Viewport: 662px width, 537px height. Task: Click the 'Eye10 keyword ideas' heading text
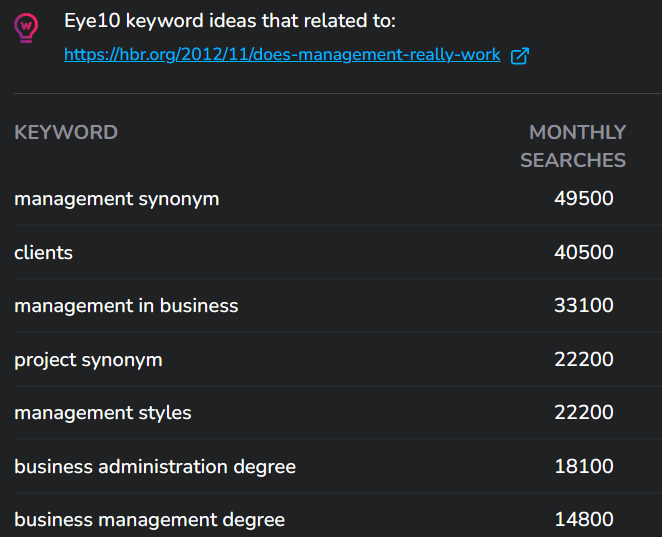point(230,21)
